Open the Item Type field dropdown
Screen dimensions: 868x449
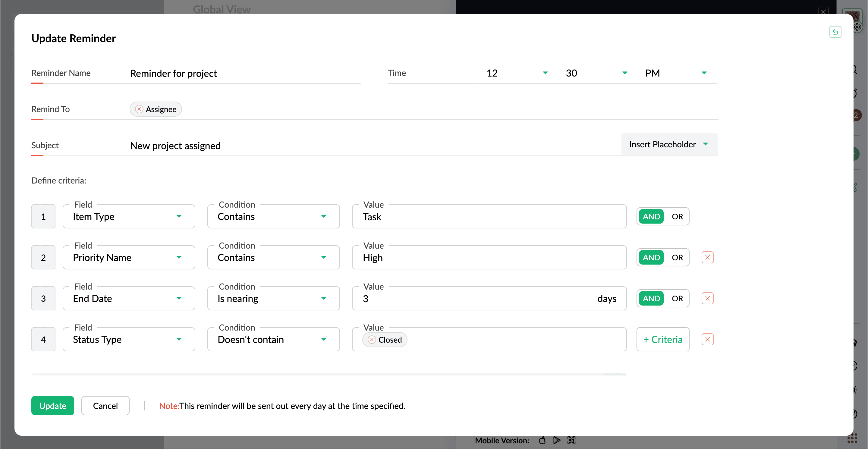129,217
